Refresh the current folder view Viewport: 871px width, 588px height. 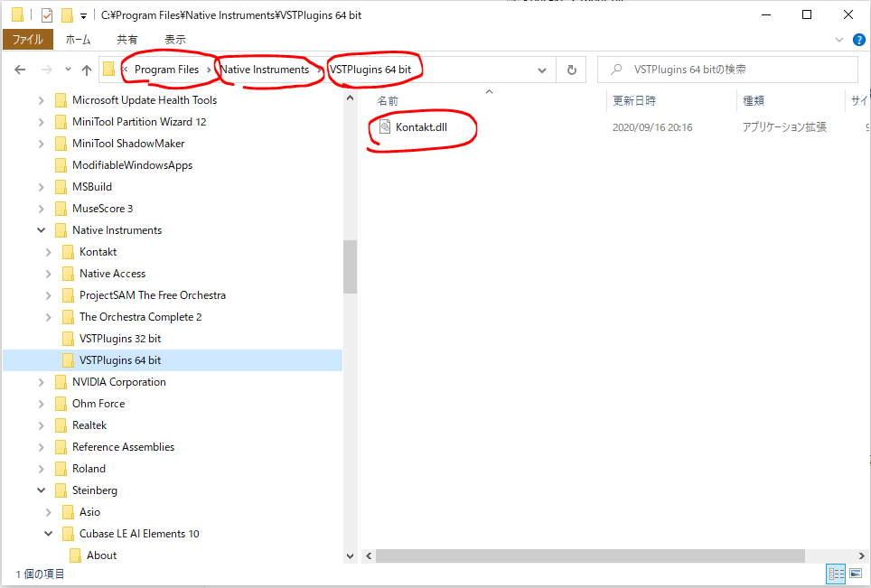coord(571,70)
